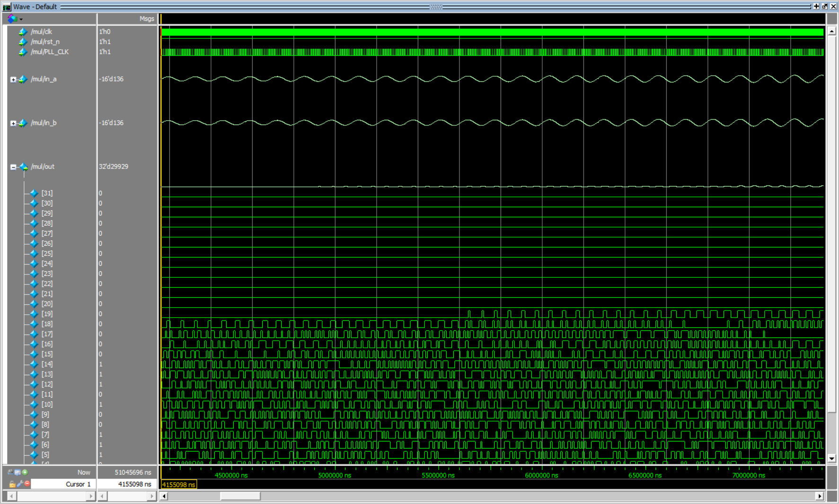Click the 5000000 ns timeline label
Screen dimensions: 839x504
click(335, 475)
